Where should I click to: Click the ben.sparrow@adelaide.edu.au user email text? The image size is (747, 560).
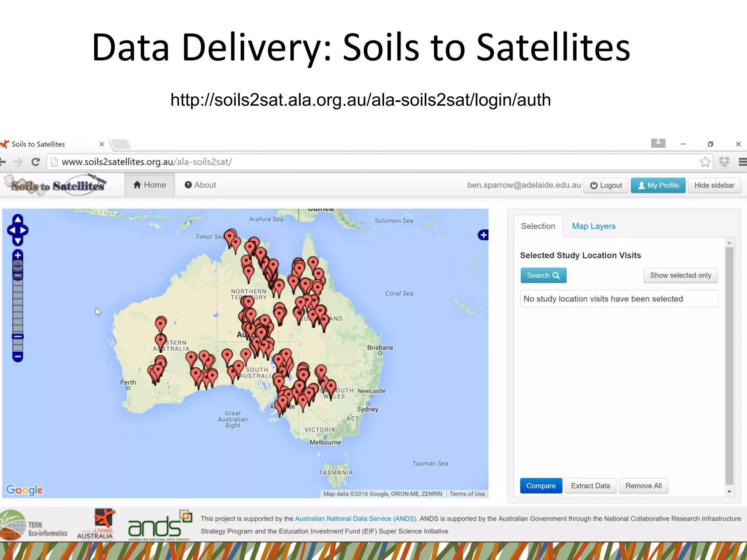[x=524, y=185]
